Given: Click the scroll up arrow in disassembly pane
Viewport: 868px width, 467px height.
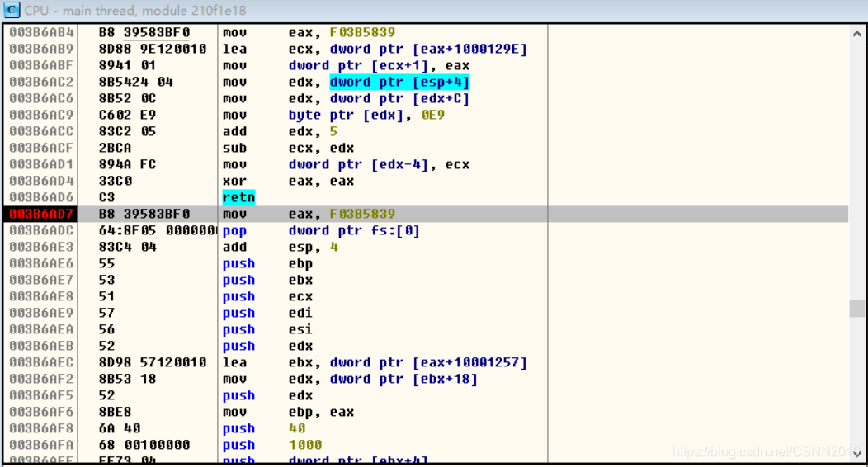Looking at the screenshot, I should pos(857,34).
